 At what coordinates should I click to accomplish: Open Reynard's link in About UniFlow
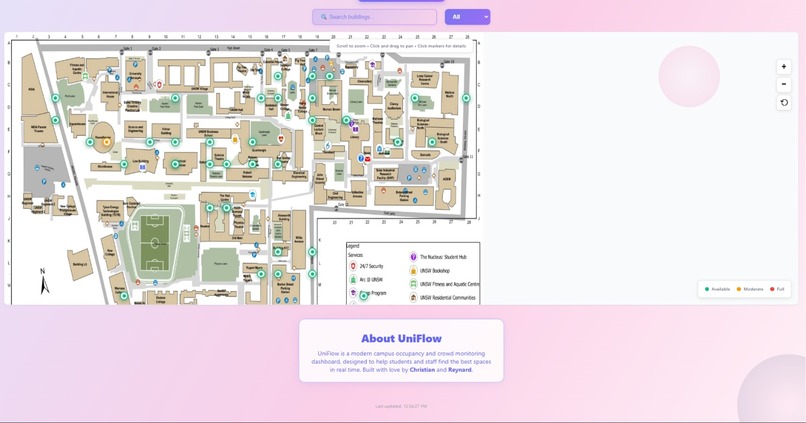(460, 370)
